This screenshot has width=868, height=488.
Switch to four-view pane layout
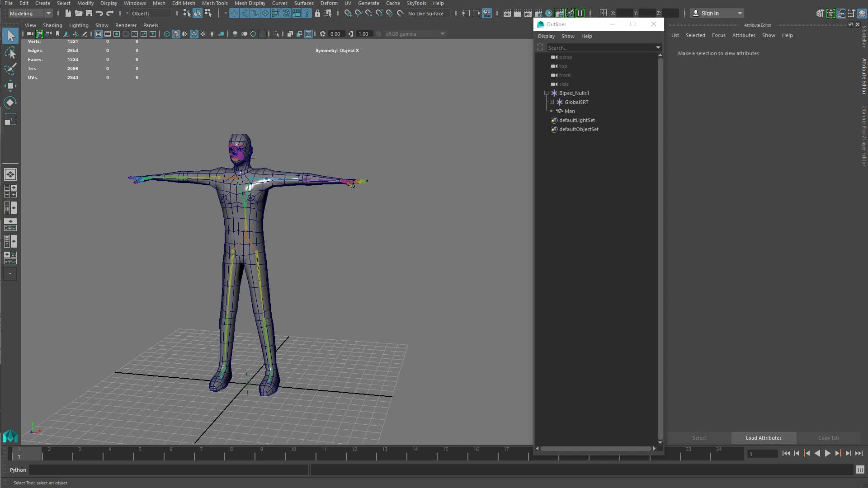10,191
